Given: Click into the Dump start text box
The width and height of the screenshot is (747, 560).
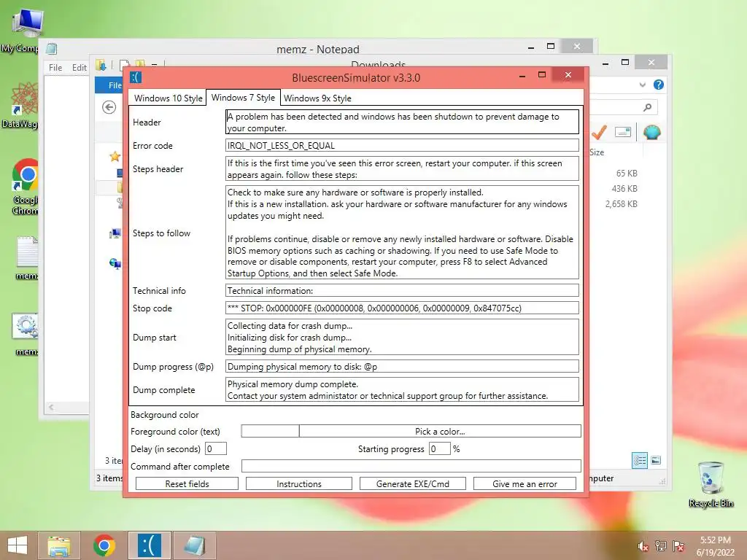Looking at the screenshot, I should [x=402, y=337].
